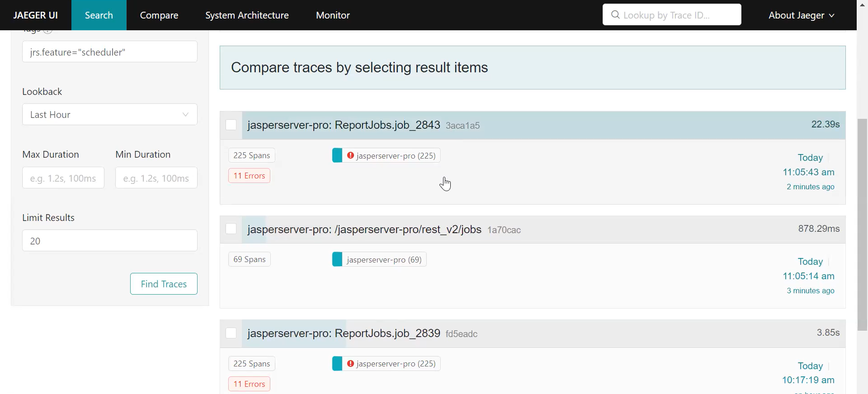This screenshot has height=394, width=868.
Task: Click trace ID 3aca1a5
Action: [x=463, y=126]
